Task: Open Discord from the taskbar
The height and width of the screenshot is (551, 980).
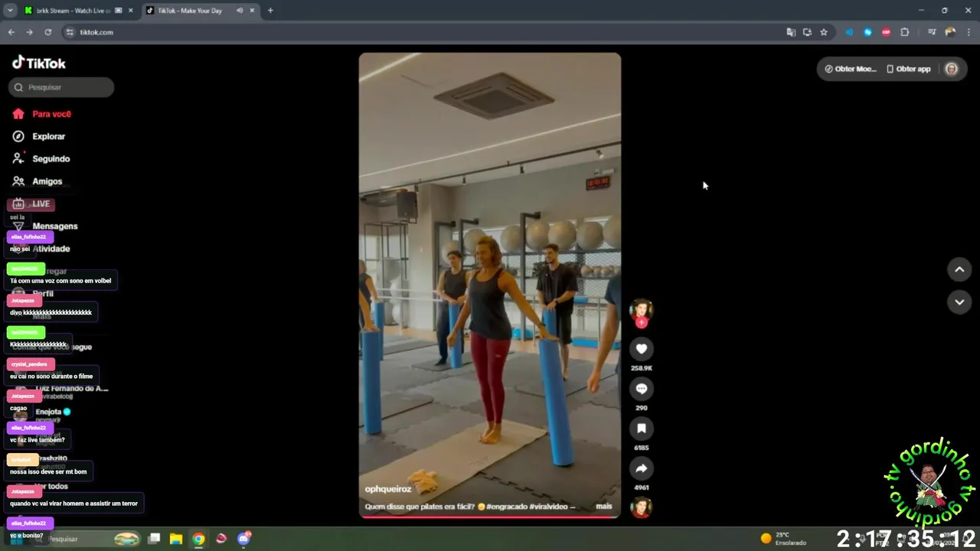Action: click(x=243, y=539)
